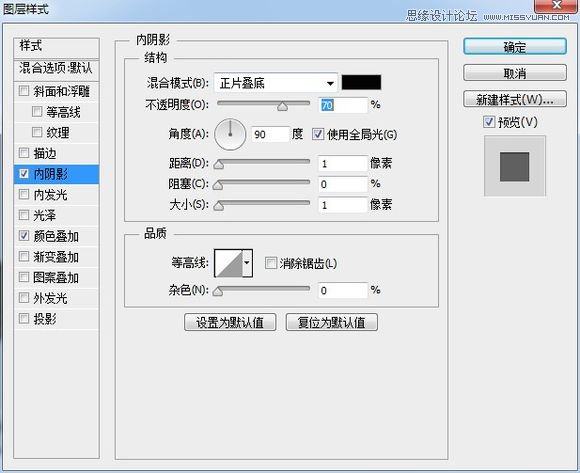
Task: Click 设置为默认值 button
Action: pos(230,322)
